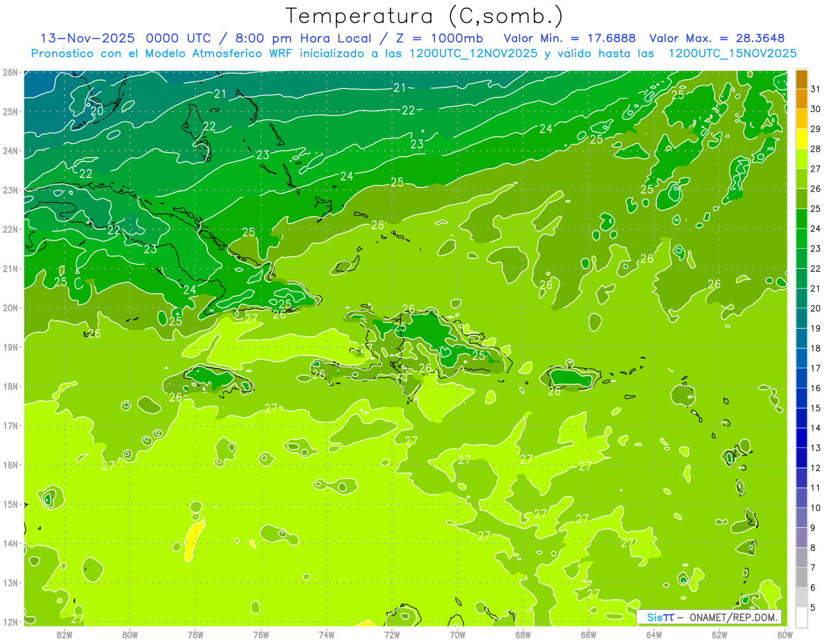The image size is (834, 644).
Task: Click the 66W longitude axis label
Action: click(x=589, y=634)
